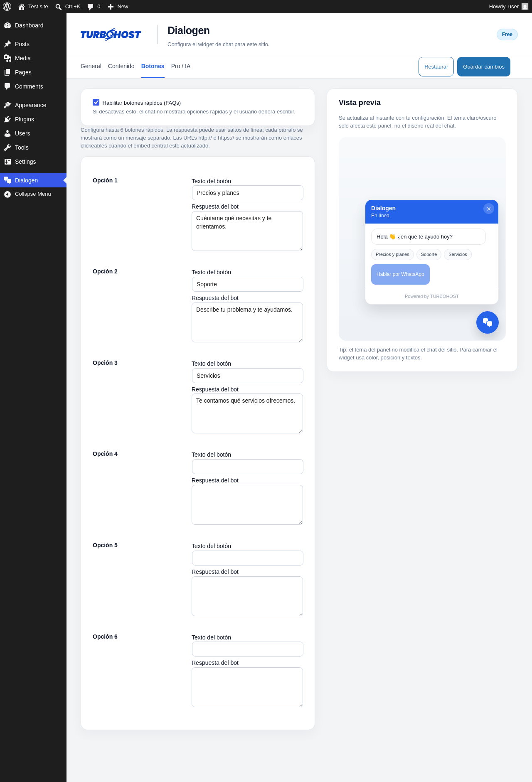Focus the empty Opción 6 bot response textarea

[x=247, y=687]
